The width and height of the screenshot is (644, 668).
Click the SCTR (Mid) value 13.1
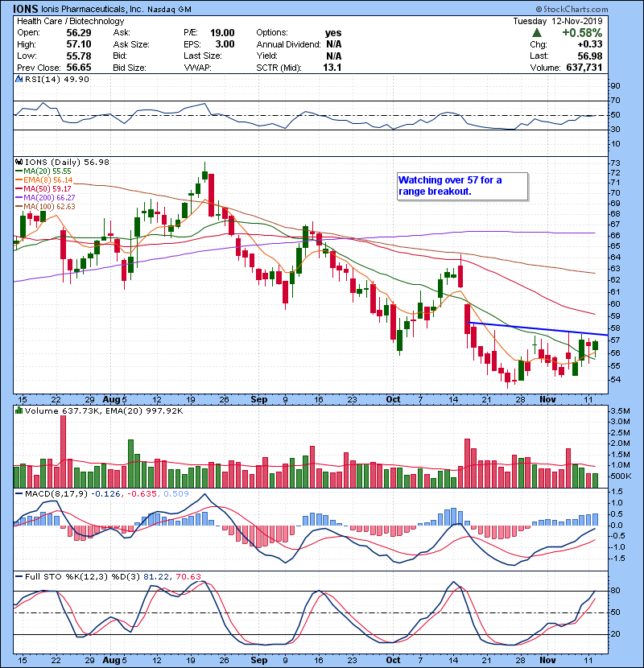(x=332, y=67)
